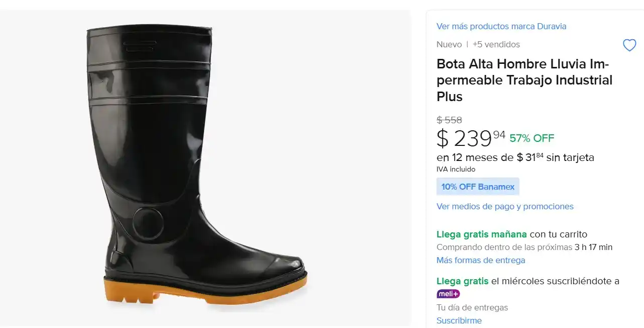Viewport: 644px width, 328px height.
Task: Select the 10% OFF Banamex promotion badge
Action: click(x=478, y=187)
